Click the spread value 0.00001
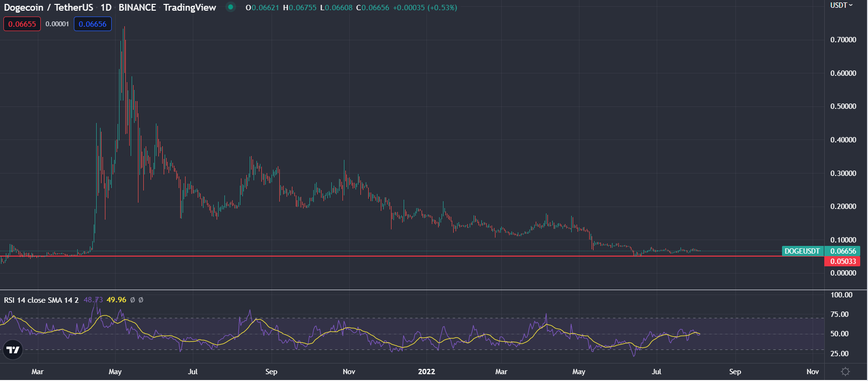The image size is (868, 381). click(x=57, y=24)
